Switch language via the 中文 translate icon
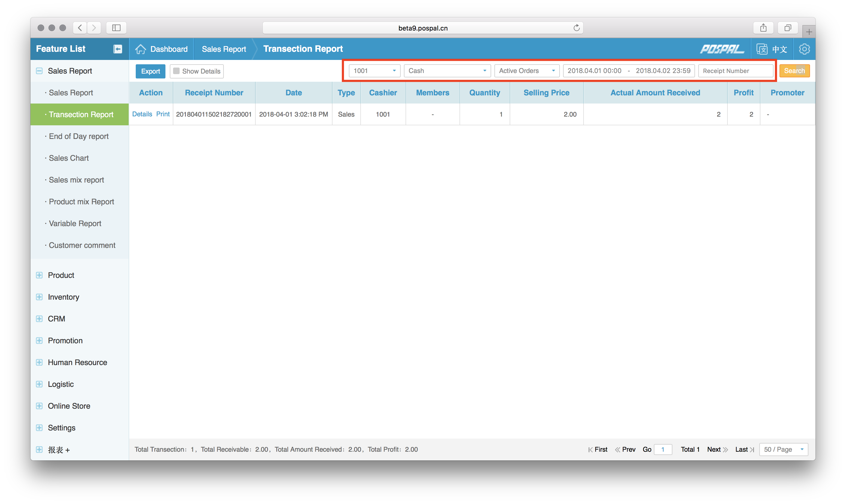 (x=762, y=49)
